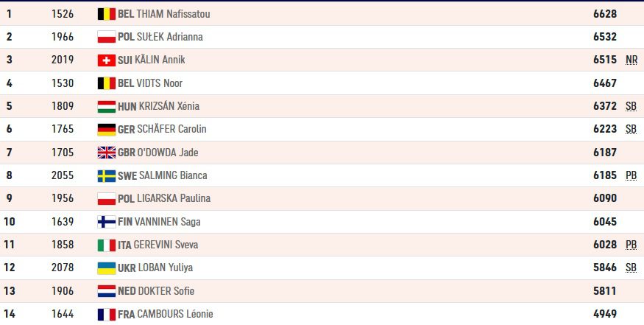Click the Ukraine flag beside LOBAN Yuliya
This screenshot has width=644, height=325.
click(107, 268)
